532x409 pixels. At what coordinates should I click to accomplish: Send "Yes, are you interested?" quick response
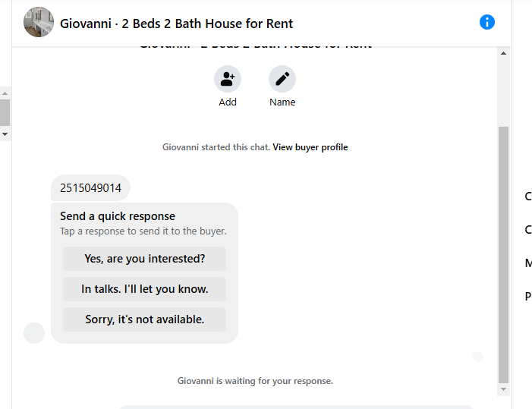click(144, 259)
